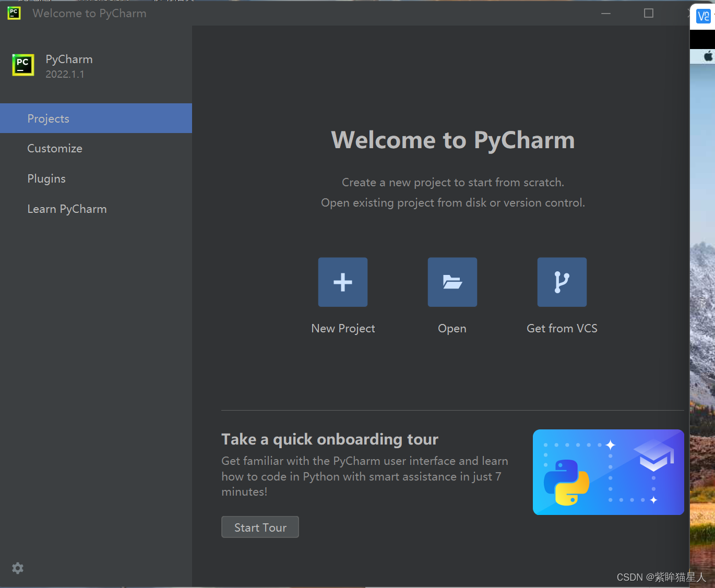715x588 pixels.
Task: Click the Open label under folder icon
Action: point(452,329)
